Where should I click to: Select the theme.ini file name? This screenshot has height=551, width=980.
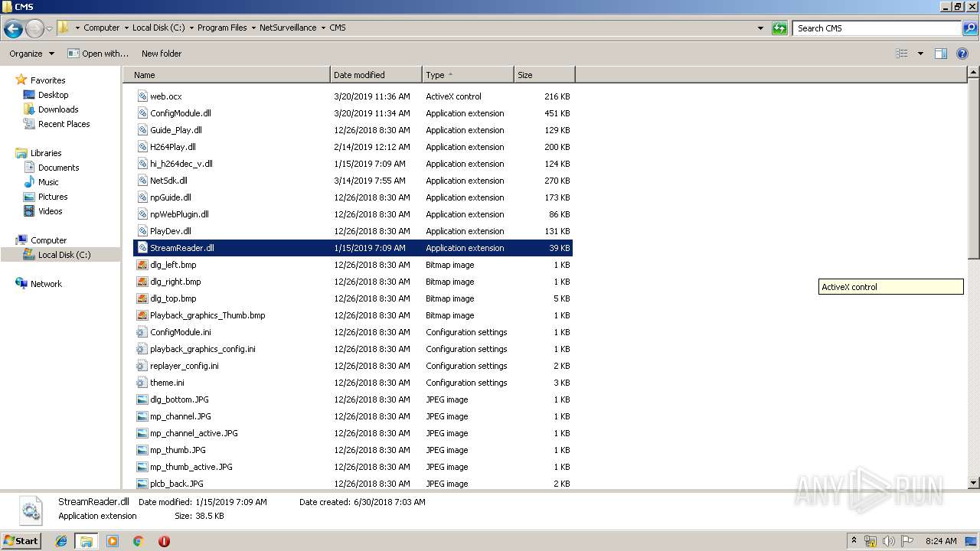coord(167,383)
